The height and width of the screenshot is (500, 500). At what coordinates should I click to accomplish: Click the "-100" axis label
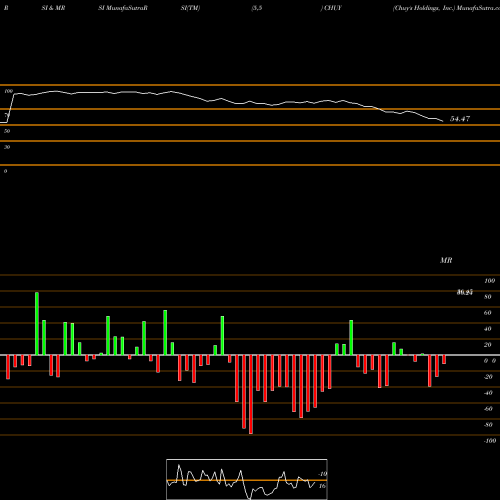[x=490, y=441]
